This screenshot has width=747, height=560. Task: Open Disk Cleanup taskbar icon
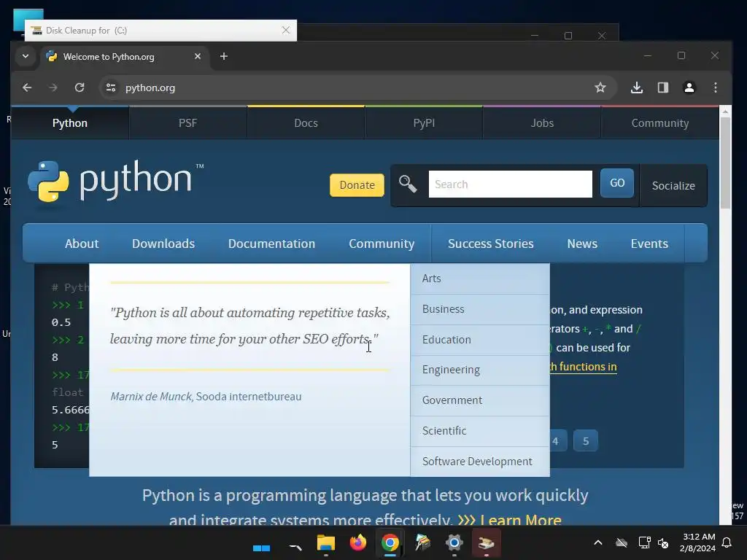[486, 542]
